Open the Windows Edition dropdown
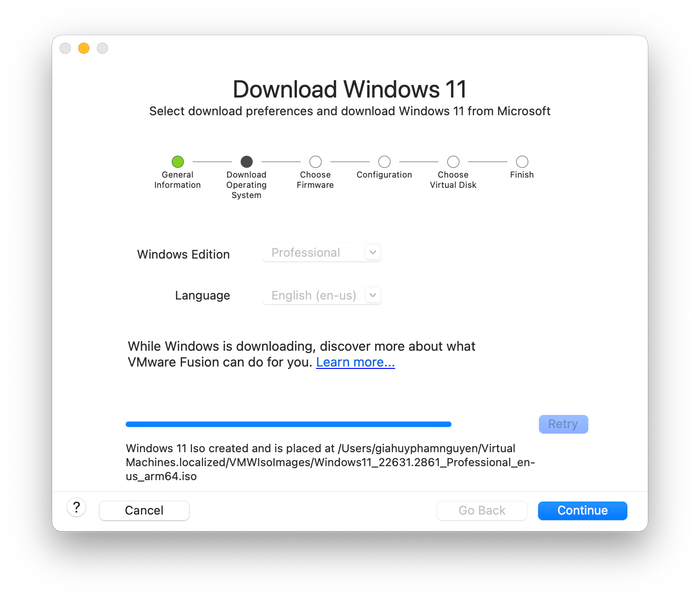 point(321,253)
